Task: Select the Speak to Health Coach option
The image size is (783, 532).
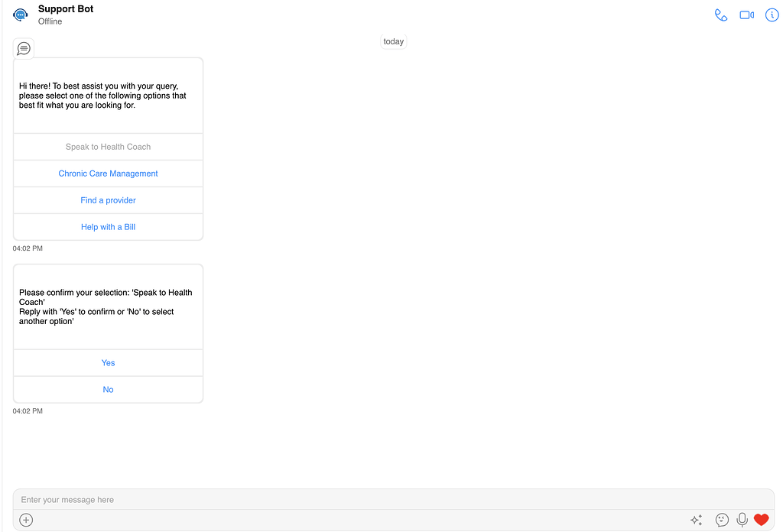Action: pyautogui.click(x=108, y=147)
